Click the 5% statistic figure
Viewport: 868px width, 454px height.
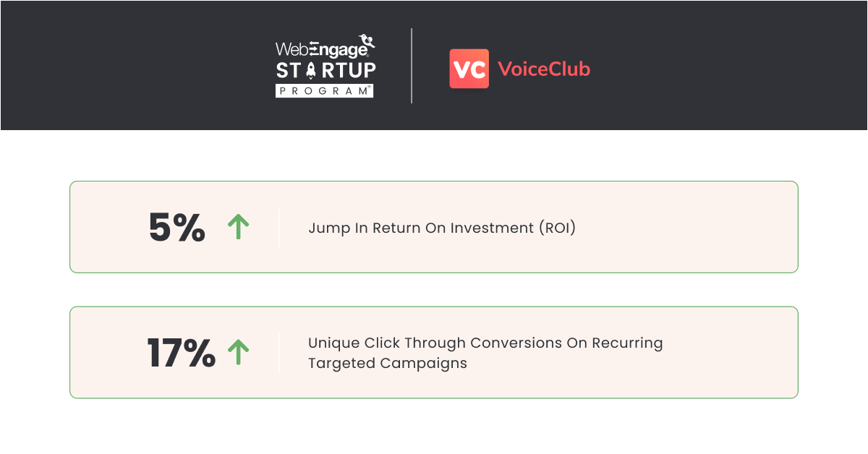tap(177, 228)
